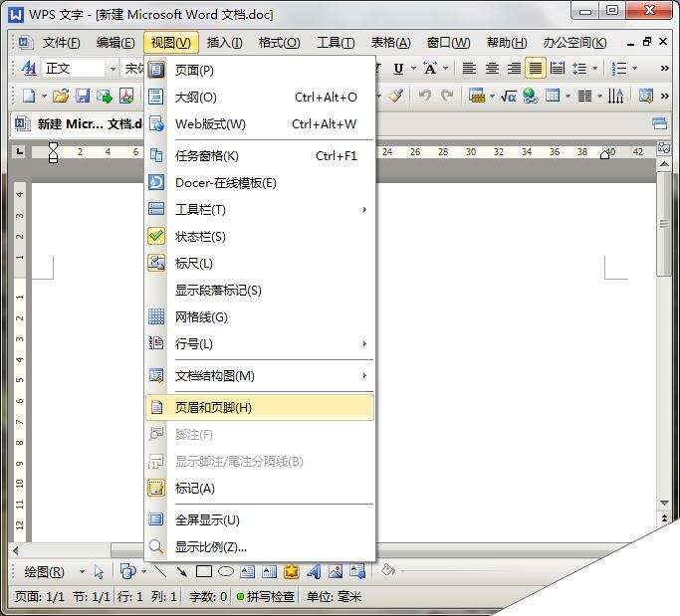Open Zoom ratio (显示比例) dialog
680x616 pixels.
point(260,547)
